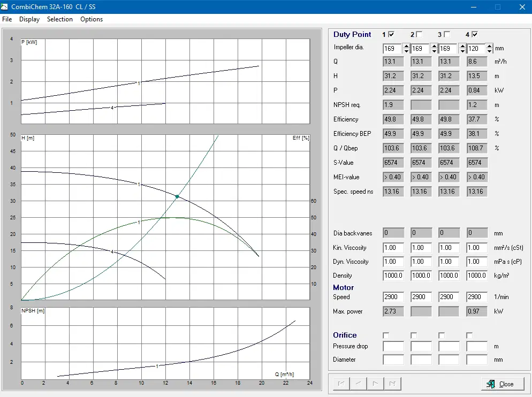The image size is (532, 397).
Task: Decrease impeller diameter for duty point 4
Action: [x=489, y=51]
